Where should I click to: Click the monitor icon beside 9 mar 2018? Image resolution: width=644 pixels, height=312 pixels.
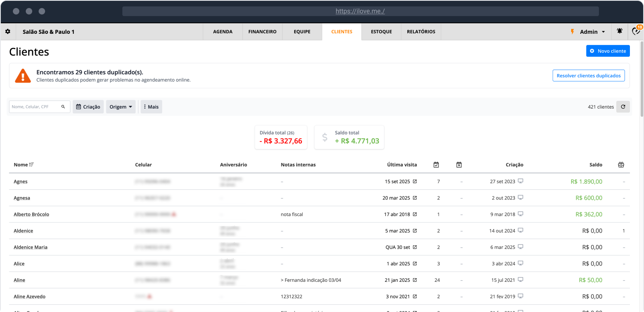(520, 214)
